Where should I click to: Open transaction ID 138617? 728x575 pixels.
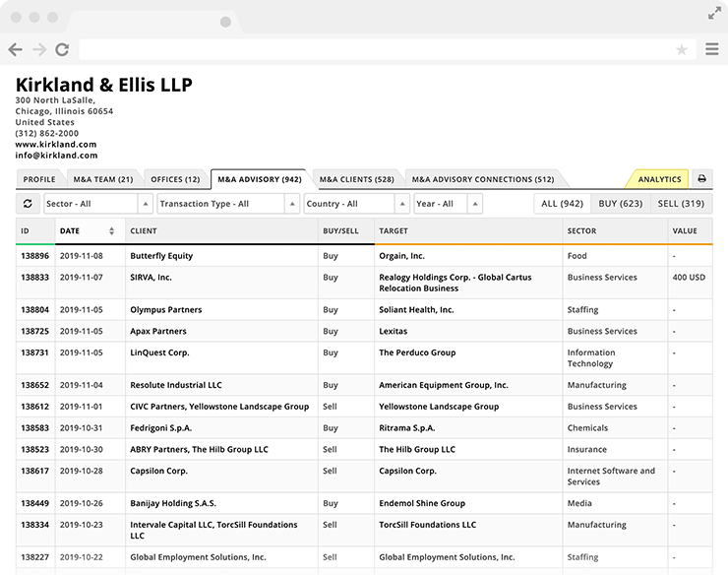34,471
